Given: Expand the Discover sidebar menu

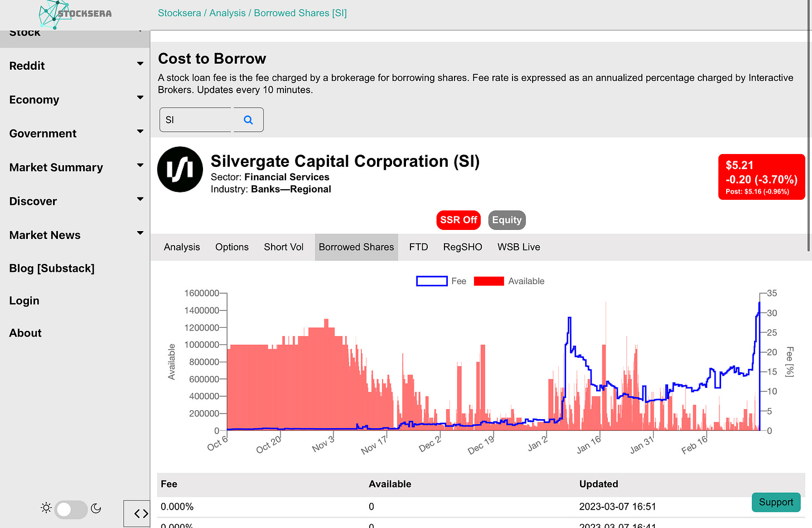Looking at the screenshot, I should (75, 201).
